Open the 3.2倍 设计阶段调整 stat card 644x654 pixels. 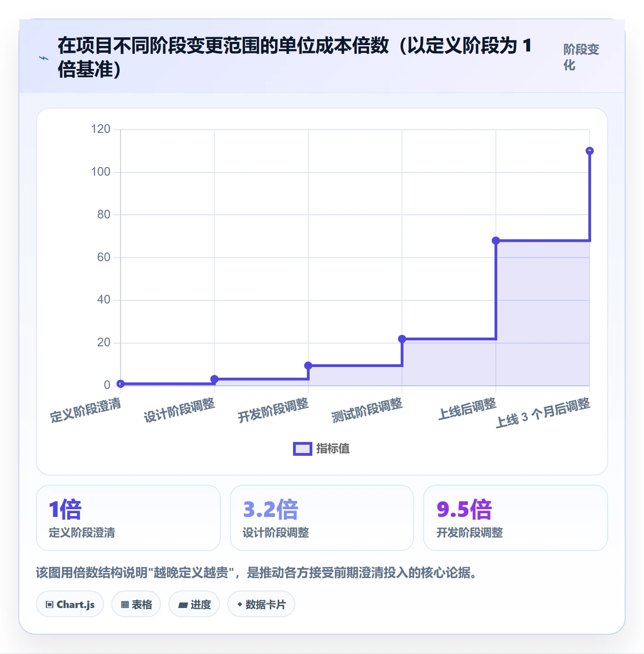click(322, 518)
